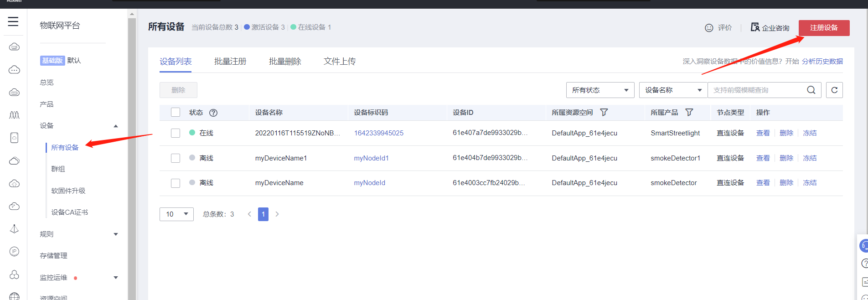Click the 基础版 edition badge
Image resolution: width=868 pixels, height=300 pixels.
pos(52,61)
